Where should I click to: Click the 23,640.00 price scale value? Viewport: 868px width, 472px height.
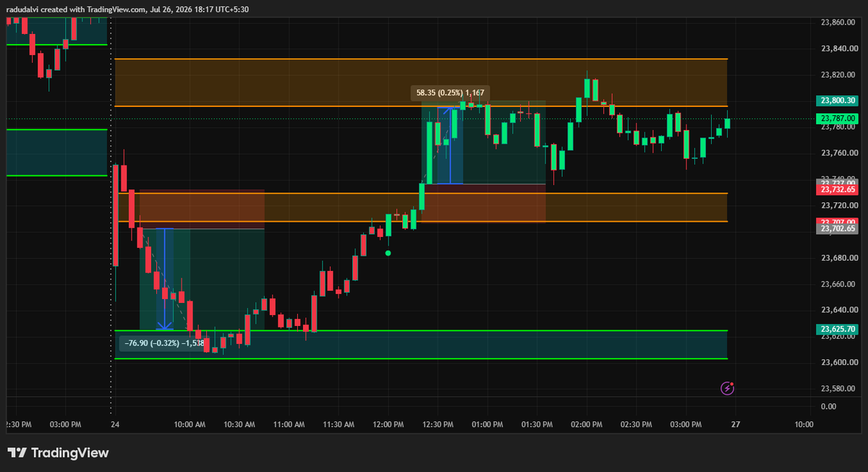pyautogui.click(x=839, y=310)
